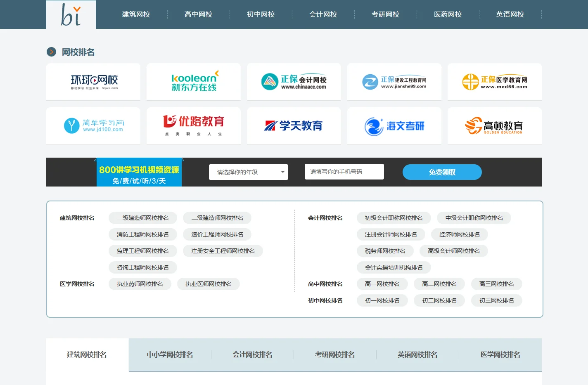Open the 环球网校 logo card

pyautogui.click(x=93, y=82)
